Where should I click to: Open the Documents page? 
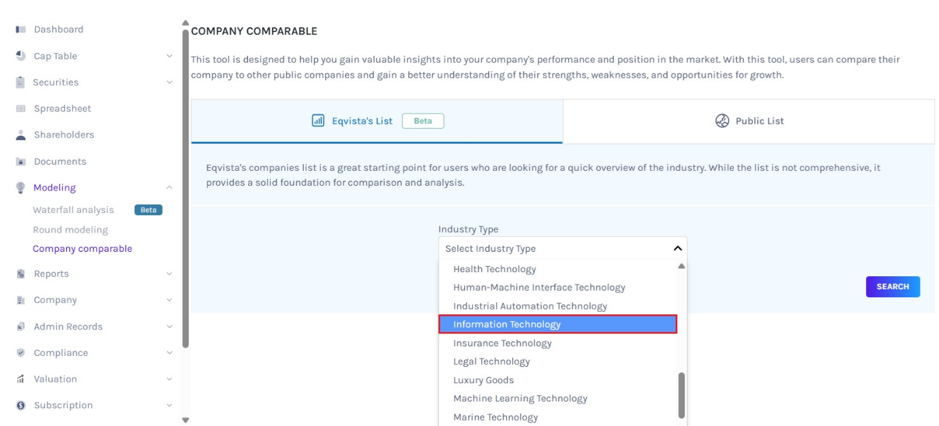pos(60,161)
